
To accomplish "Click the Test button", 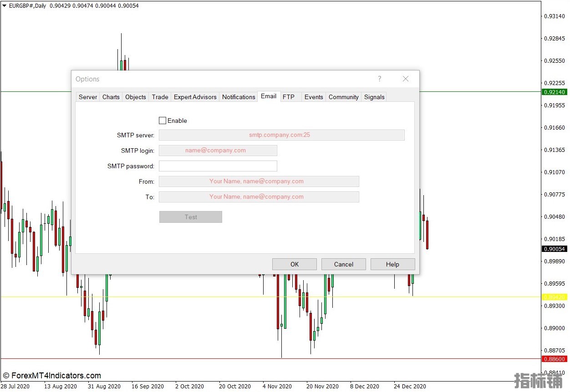I will 191,217.
